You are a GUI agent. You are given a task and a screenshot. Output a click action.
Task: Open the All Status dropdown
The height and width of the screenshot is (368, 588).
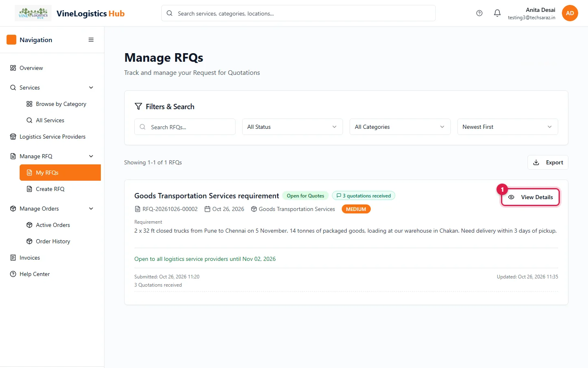(x=292, y=127)
